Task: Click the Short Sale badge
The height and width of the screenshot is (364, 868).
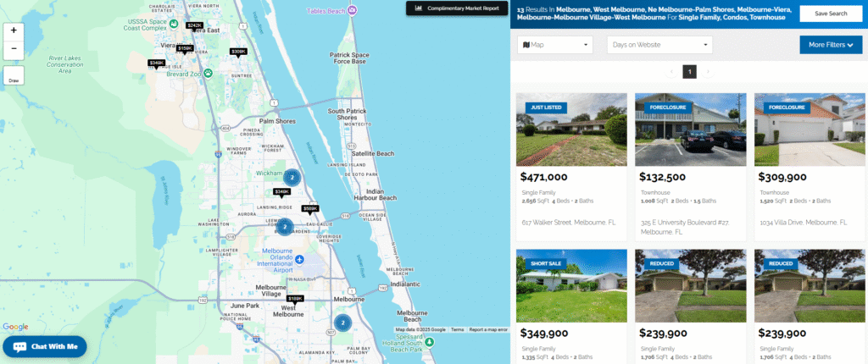Action: coord(547,264)
